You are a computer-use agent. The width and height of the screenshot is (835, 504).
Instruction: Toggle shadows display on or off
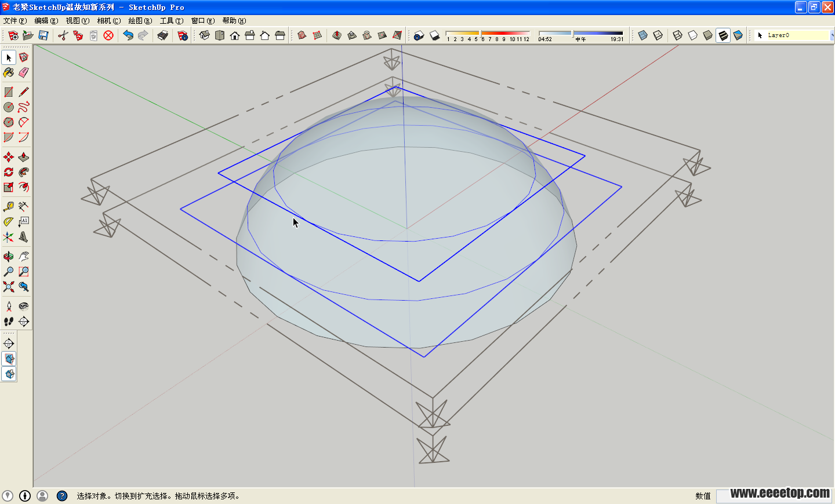pyautogui.click(x=435, y=35)
